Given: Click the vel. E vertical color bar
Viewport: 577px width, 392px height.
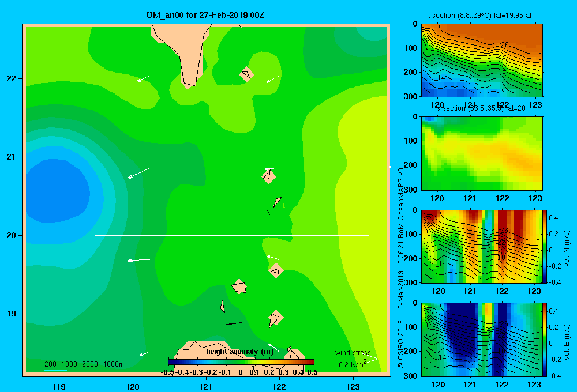Looking at the screenshot, I should coord(545,340).
